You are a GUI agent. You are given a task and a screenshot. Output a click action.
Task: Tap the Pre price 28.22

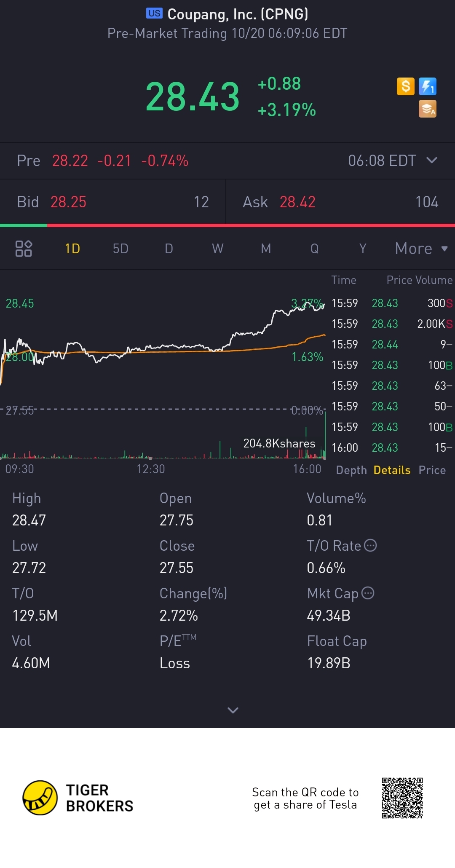pos(70,161)
